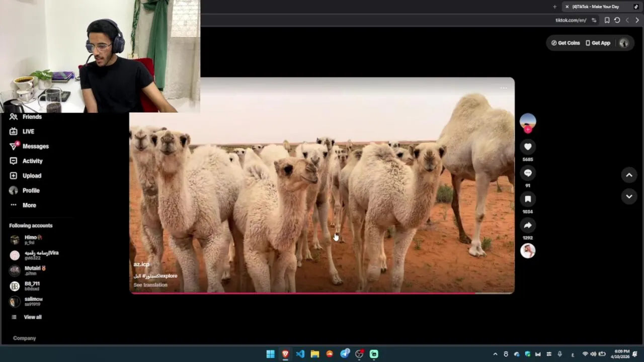Open the salim following account
Image resolution: width=644 pixels, height=362 pixels.
27,302
